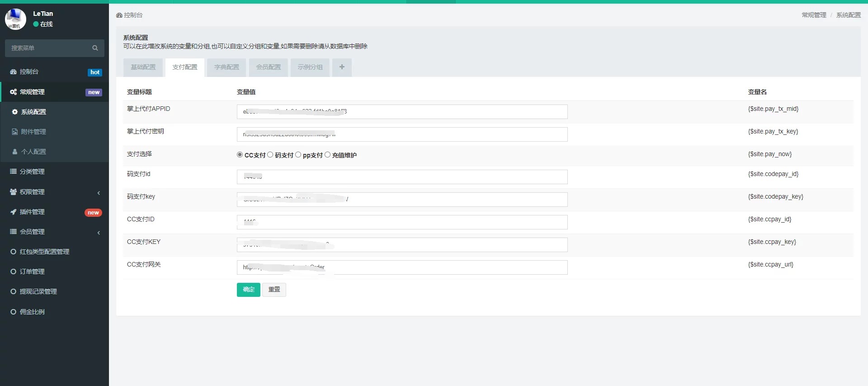This screenshot has height=386, width=868.
Task: Click the 插件管理 rocket icon
Action: tap(13, 212)
